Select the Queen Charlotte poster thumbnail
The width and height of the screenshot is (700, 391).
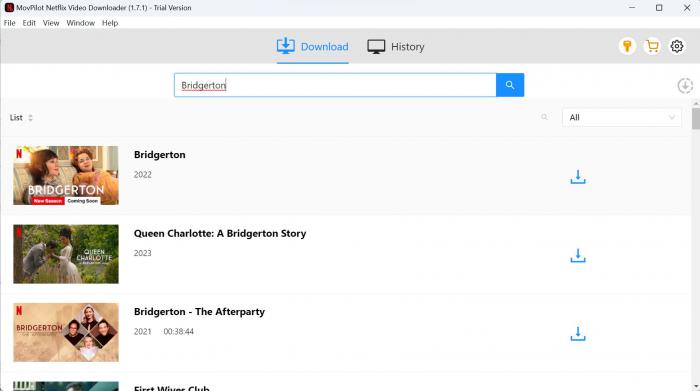pos(66,254)
